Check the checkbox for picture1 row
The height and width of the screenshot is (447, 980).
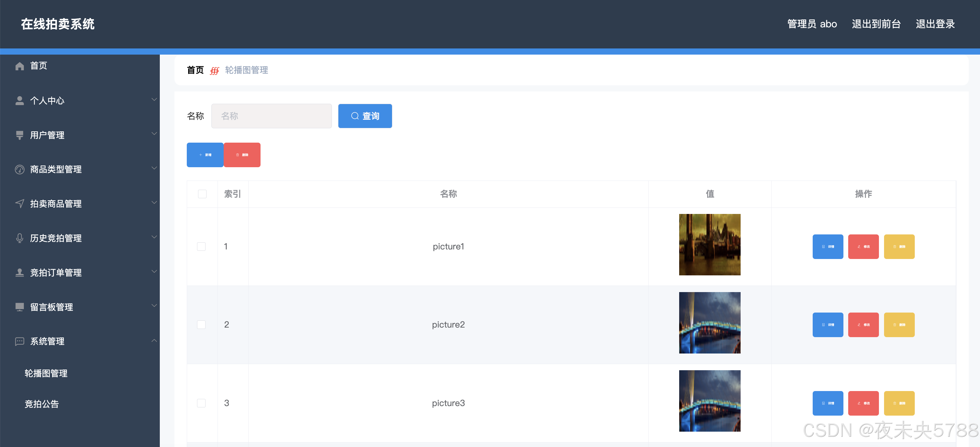(201, 246)
